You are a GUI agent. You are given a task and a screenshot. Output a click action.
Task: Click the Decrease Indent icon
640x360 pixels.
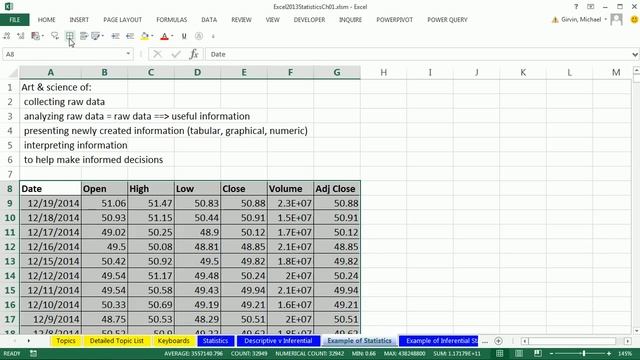[x=130, y=36]
